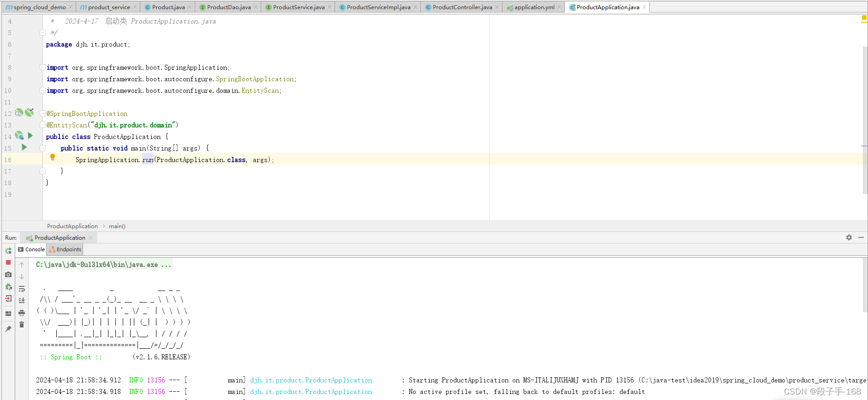Click main() in breadcrumb bar
The height and width of the screenshot is (400, 868).
tap(117, 226)
